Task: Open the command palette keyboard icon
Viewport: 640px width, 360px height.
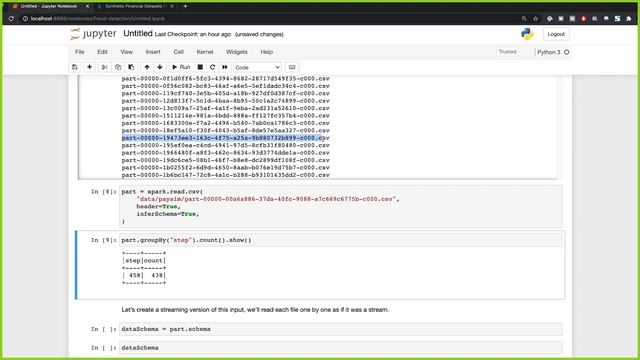Action: 292,67
